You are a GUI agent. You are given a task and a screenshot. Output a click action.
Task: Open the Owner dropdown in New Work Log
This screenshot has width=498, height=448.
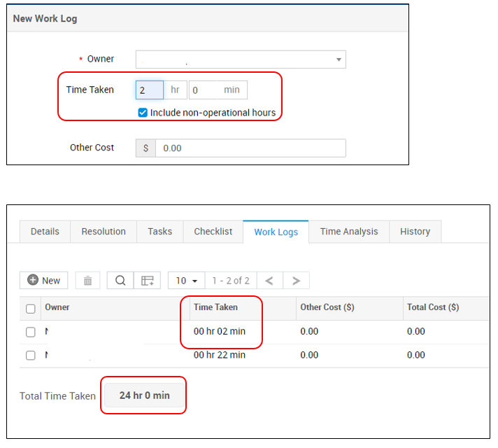point(241,59)
